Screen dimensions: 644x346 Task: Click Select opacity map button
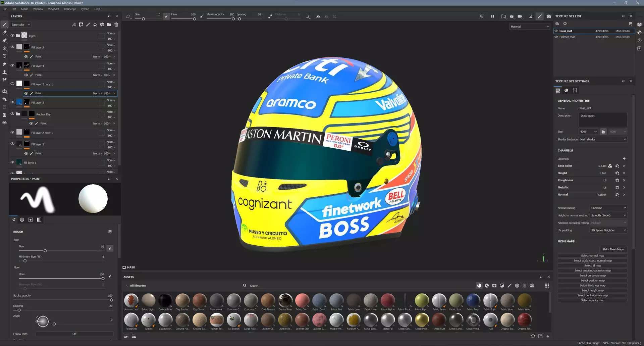click(x=592, y=300)
